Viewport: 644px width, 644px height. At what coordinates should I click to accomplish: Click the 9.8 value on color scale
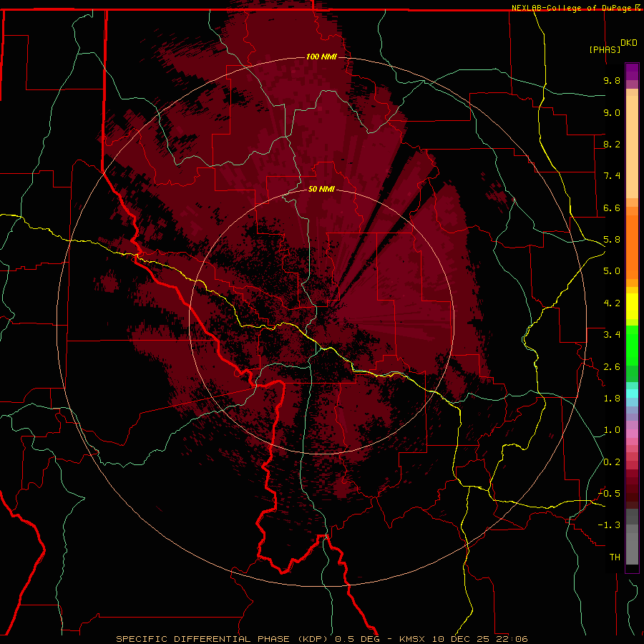pyautogui.click(x=612, y=80)
